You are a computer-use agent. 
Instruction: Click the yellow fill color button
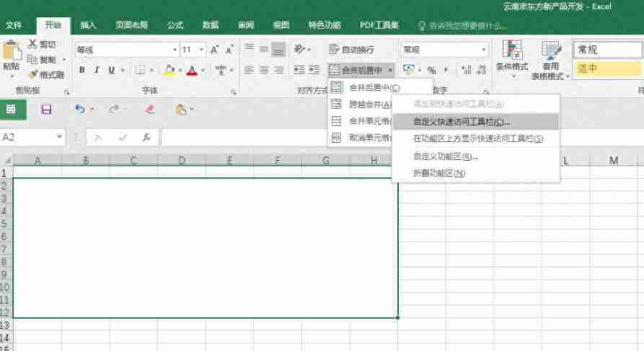coord(169,70)
